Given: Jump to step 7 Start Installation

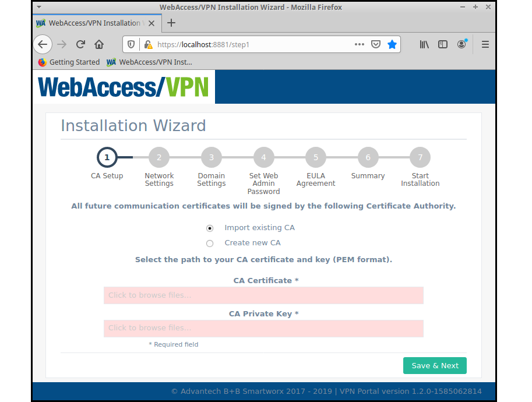Looking at the screenshot, I should pyautogui.click(x=420, y=157).
